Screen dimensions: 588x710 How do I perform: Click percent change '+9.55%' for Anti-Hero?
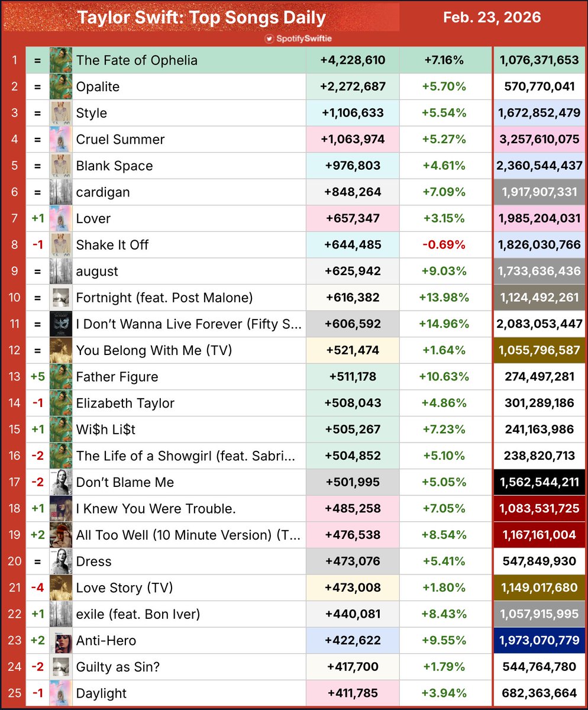click(444, 641)
